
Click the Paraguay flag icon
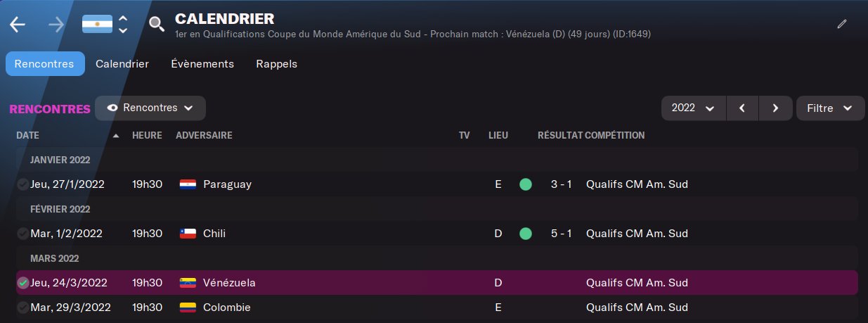pyautogui.click(x=188, y=184)
